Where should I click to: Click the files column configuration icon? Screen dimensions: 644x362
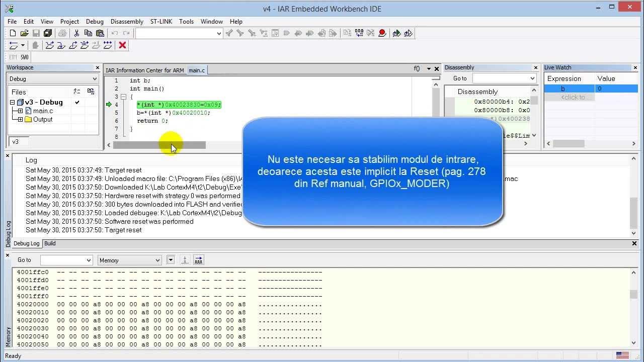77,92
